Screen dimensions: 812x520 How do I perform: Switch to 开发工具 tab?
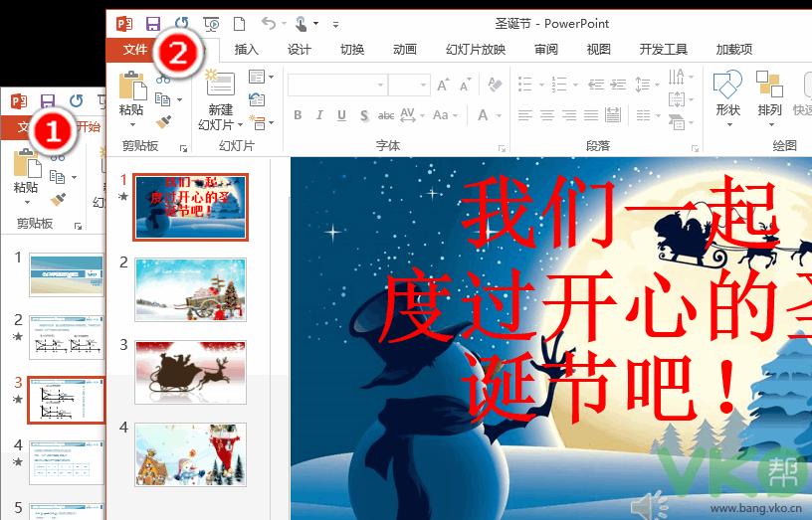click(663, 49)
